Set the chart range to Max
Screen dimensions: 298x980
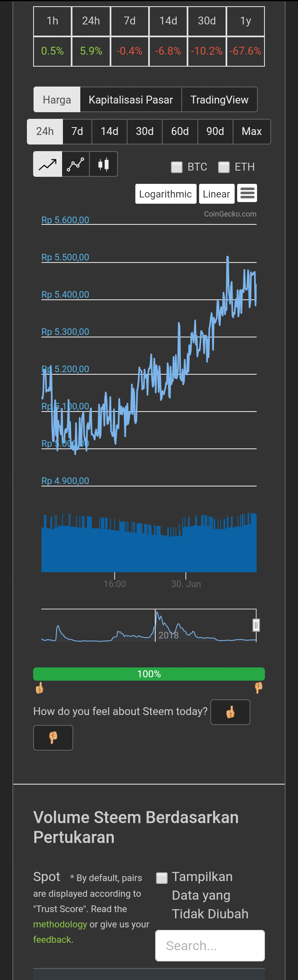pyautogui.click(x=252, y=132)
